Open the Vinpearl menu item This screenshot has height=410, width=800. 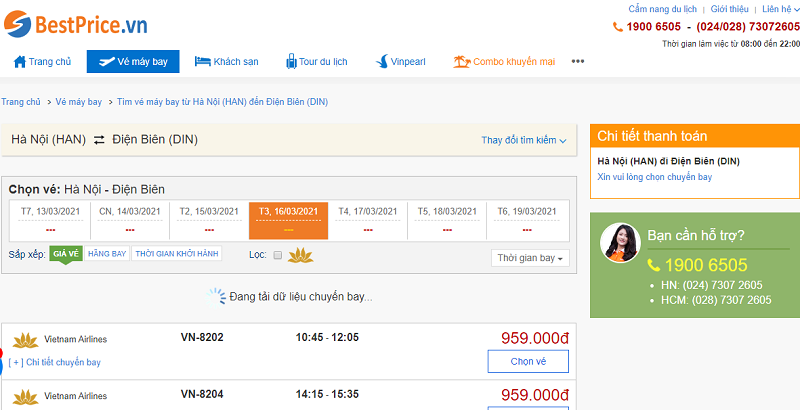click(x=400, y=62)
